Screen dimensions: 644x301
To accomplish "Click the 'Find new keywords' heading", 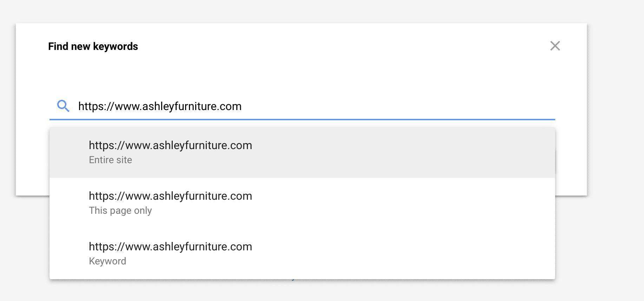I will pos(93,46).
